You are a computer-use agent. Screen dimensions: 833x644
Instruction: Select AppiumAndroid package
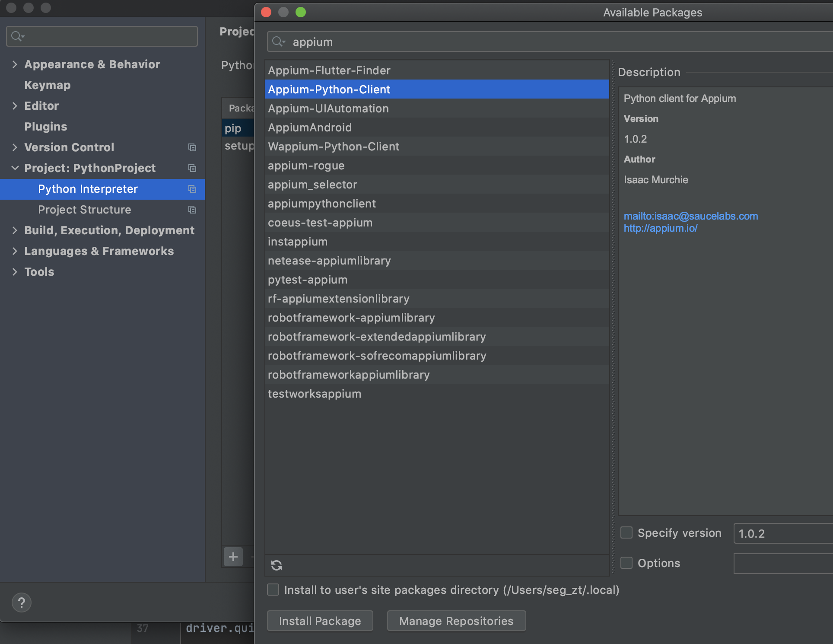(x=437, y=128)
